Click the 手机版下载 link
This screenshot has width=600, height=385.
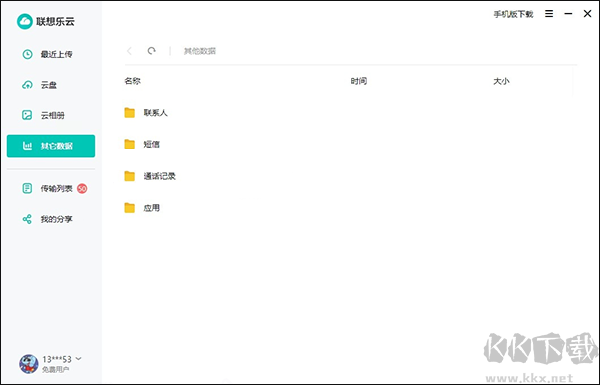(x=513, y=14)
